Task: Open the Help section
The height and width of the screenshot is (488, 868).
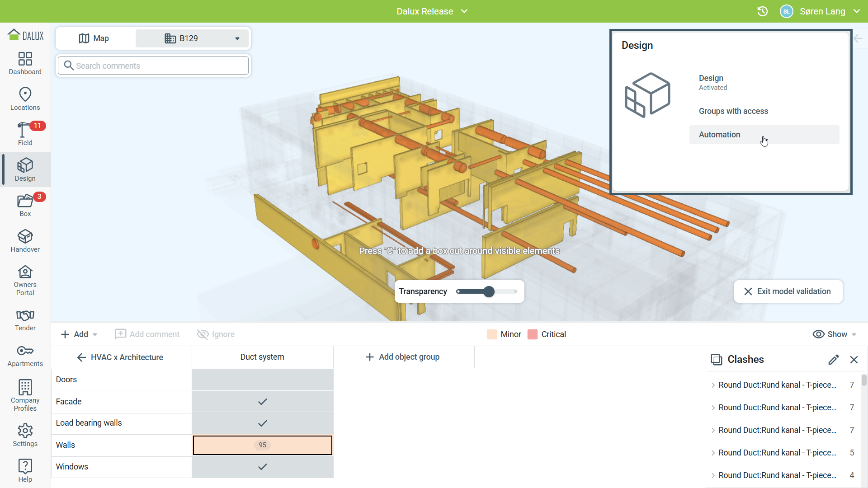Action: point(25,470)
